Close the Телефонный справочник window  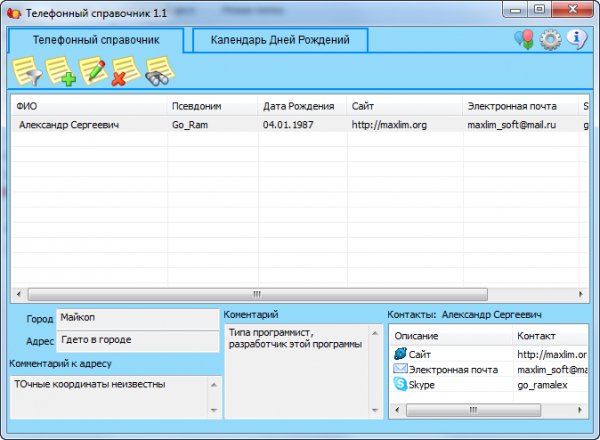click(572, 9)
